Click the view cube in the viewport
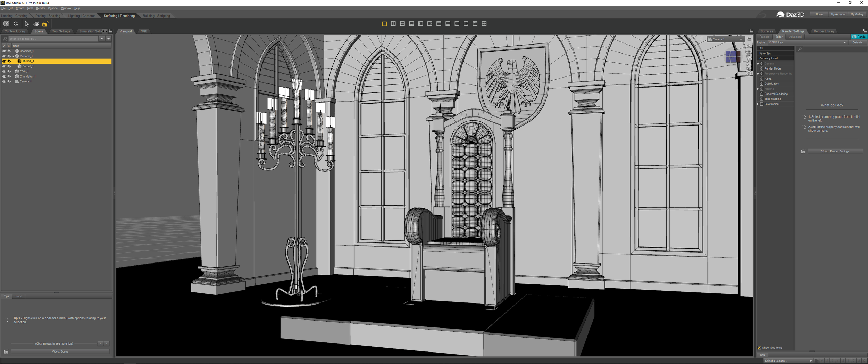868x364 pixels. click(733, 56)
